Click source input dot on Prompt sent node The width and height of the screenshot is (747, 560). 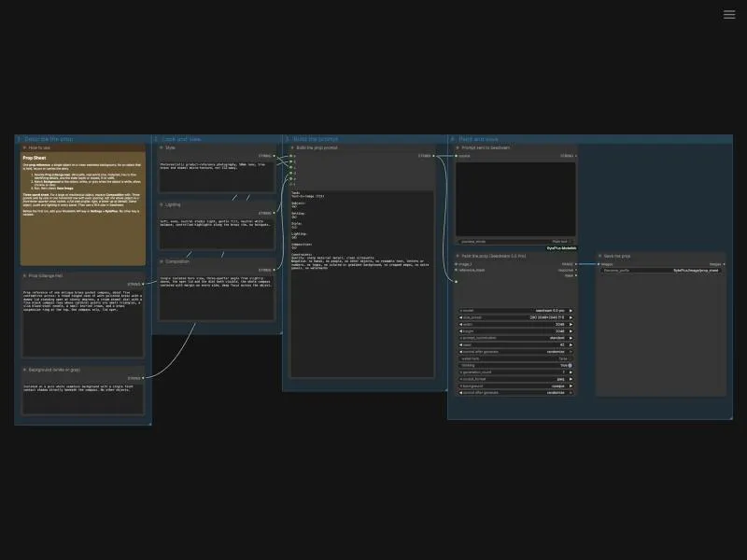coord(457,156)
